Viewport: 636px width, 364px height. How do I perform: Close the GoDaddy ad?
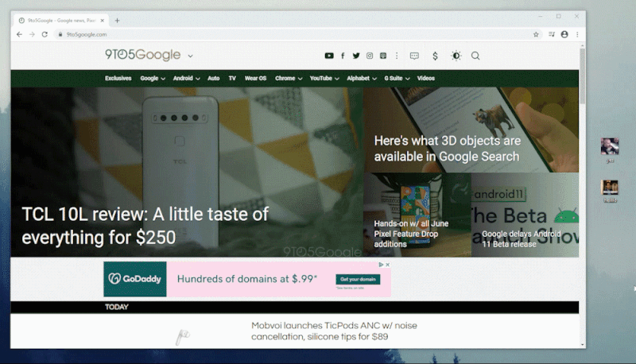[x=387, y=265]
